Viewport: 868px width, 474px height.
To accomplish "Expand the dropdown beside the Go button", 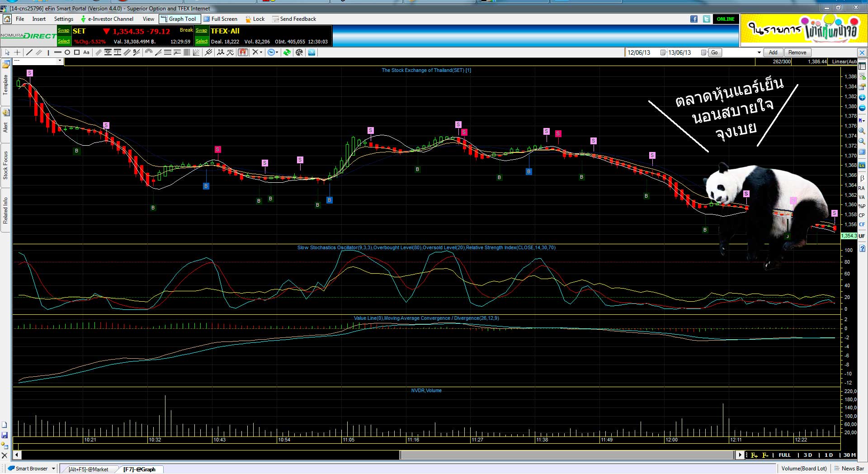I will coord(759,52).
